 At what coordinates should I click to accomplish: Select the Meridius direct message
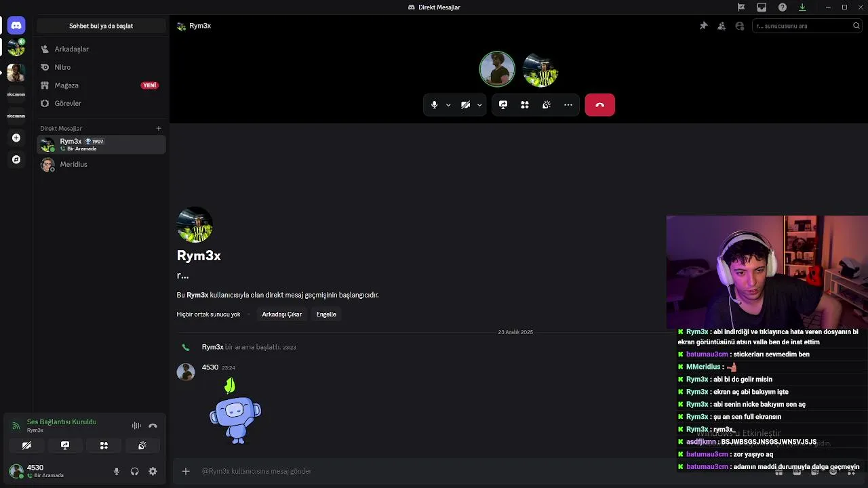[101, 164]
